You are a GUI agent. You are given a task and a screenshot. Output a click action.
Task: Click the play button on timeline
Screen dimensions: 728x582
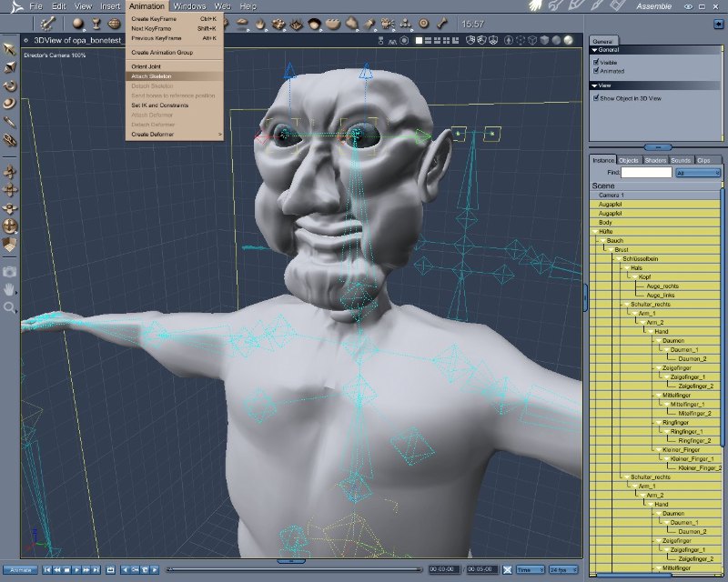76,569
